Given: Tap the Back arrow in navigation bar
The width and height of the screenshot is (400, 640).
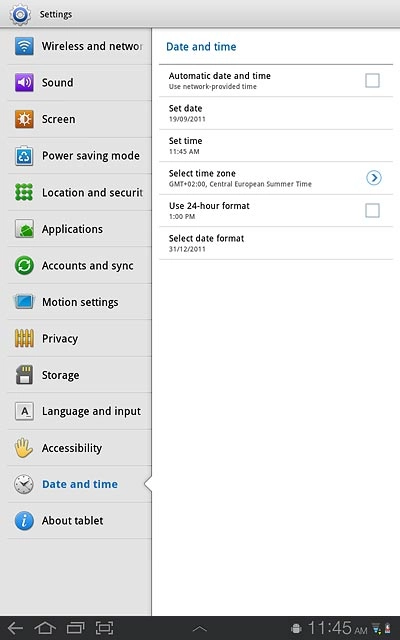Looking at the screenshot, I should pos(15,628).
